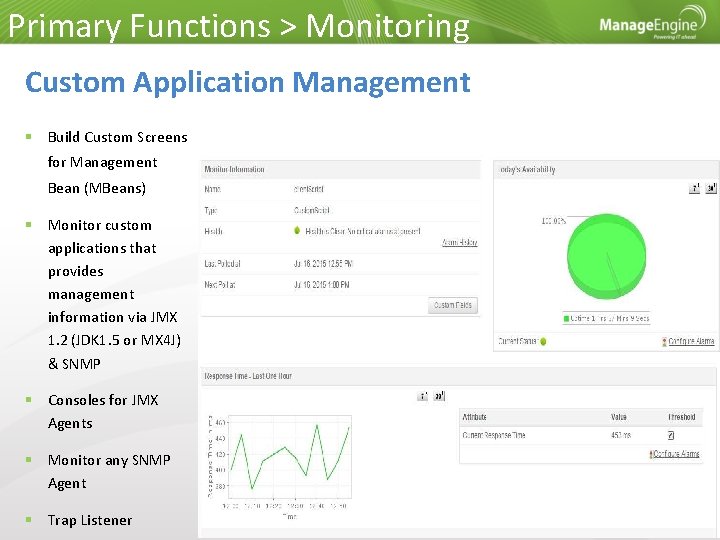Click the Attribute column header
Viewport: 720px width, 540px height.
(x=475, y=417)
